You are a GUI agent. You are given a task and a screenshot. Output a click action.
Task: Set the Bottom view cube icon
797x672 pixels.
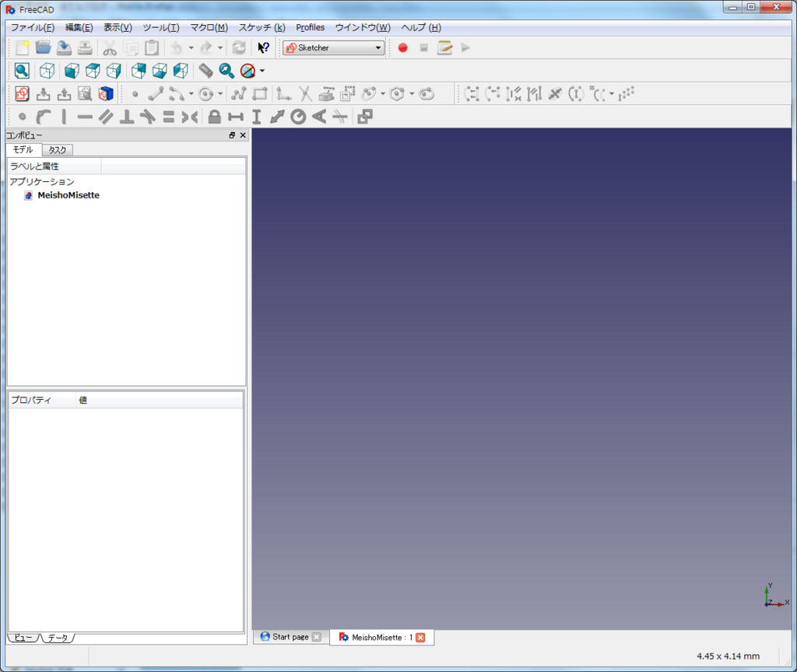click(160, 71)
